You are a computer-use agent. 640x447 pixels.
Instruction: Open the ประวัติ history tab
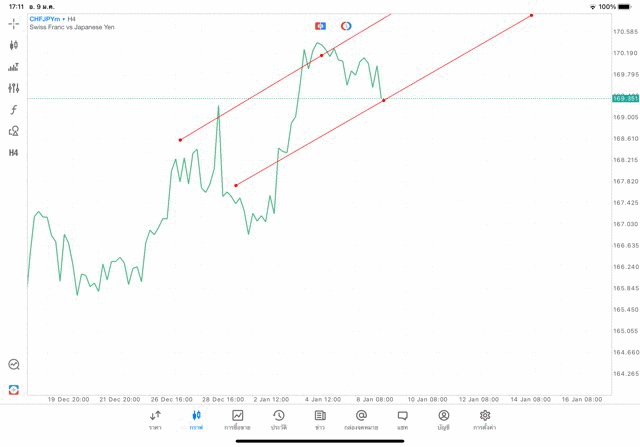pyautogui.click(x=278, y=420)
